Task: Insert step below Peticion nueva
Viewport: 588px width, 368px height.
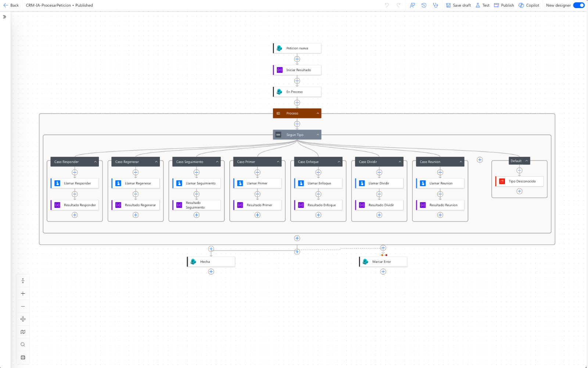Action: click(297, 59)
